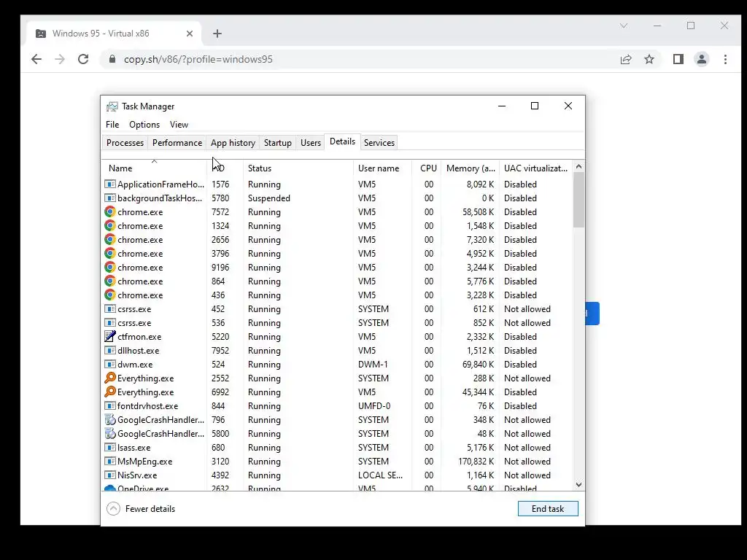747x560 pixels.
Task: Click the Chrome forward arrow
Action: (60, 59)
